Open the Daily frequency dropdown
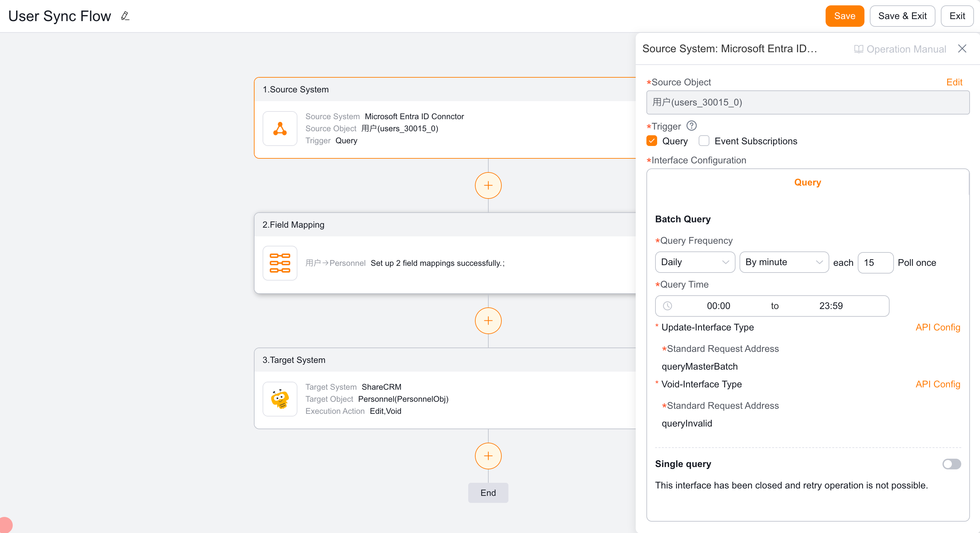This screenshot has height=533, width=980. point(695,262)
